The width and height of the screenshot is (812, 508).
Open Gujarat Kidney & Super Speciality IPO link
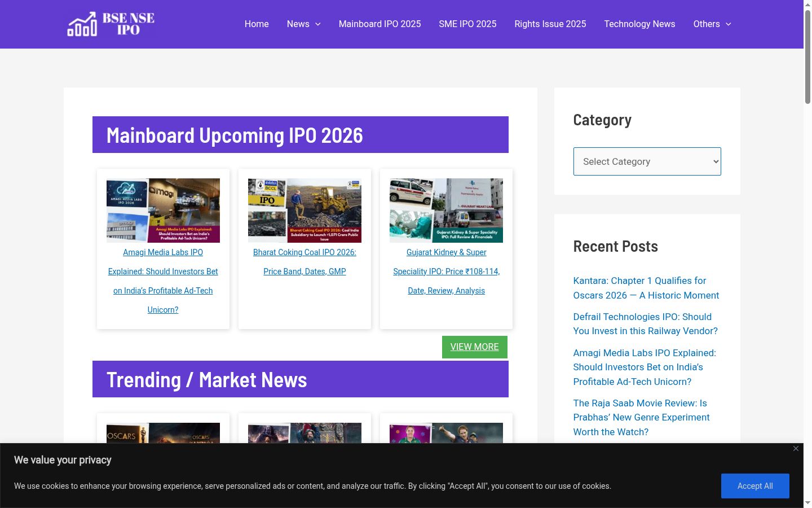coord(447,271)
